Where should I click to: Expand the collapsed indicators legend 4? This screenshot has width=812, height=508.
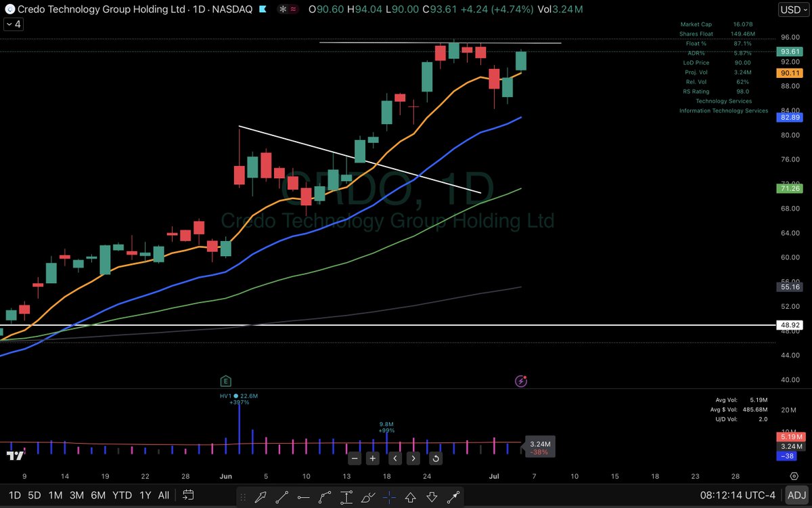12,24
